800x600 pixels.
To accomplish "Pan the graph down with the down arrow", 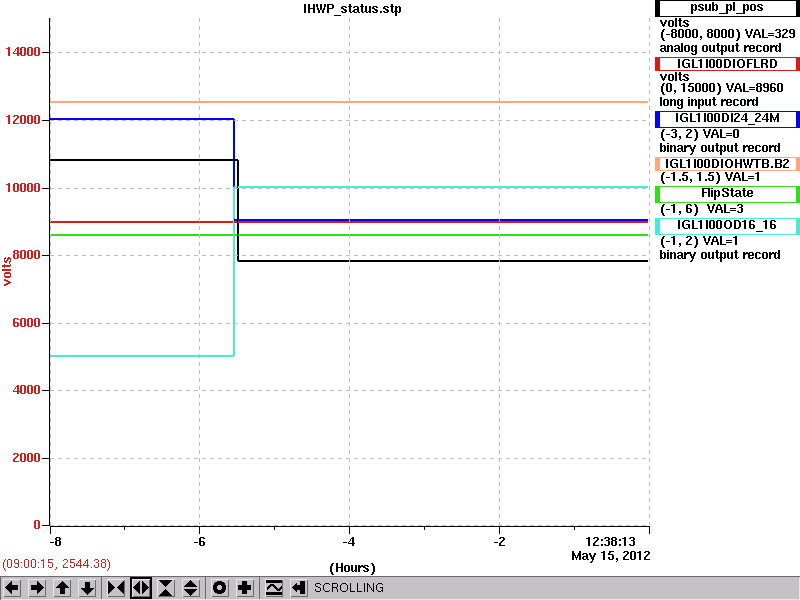I will [88, 588].
